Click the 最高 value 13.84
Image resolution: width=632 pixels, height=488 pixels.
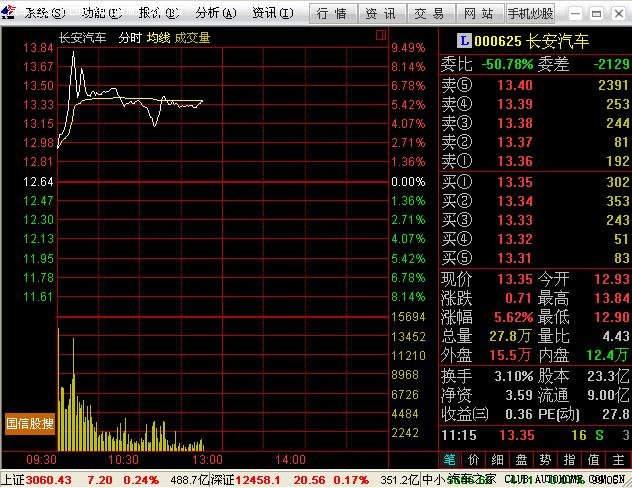pyautogui.click(x=612, y=299)
